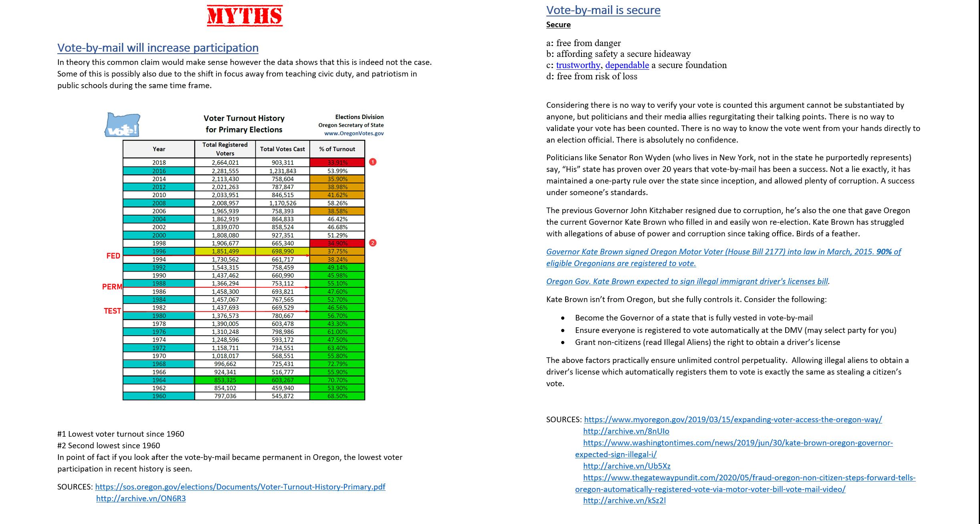Click 'Vote-by-mail will increase participation' heading
The width and height of the screenshot is (980, 524).
point(158,48)
